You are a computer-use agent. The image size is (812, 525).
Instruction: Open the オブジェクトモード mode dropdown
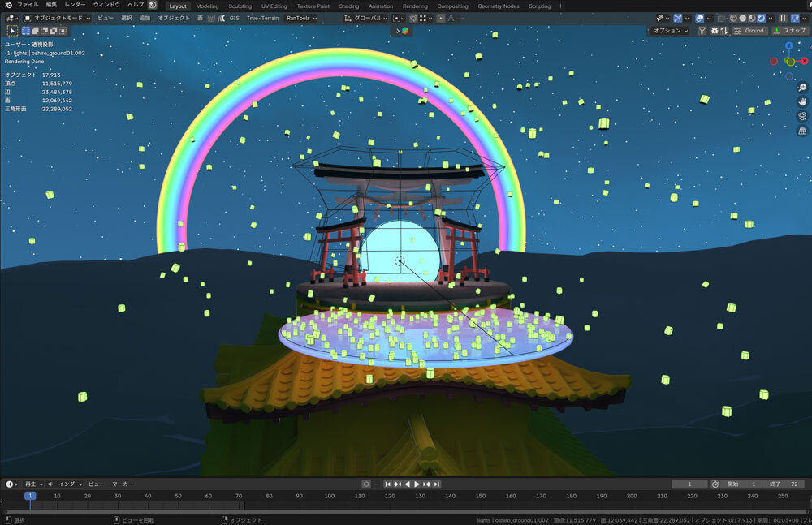(x=54, y=18)
